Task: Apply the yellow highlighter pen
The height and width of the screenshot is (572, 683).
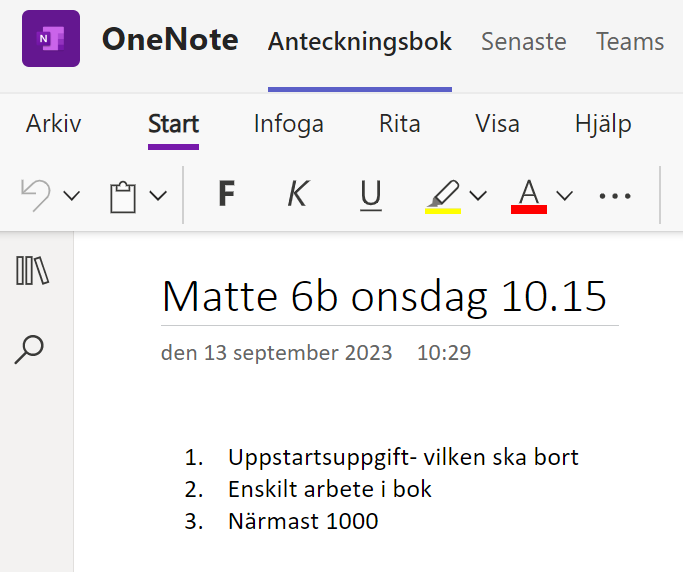Action: pos(443,196)
